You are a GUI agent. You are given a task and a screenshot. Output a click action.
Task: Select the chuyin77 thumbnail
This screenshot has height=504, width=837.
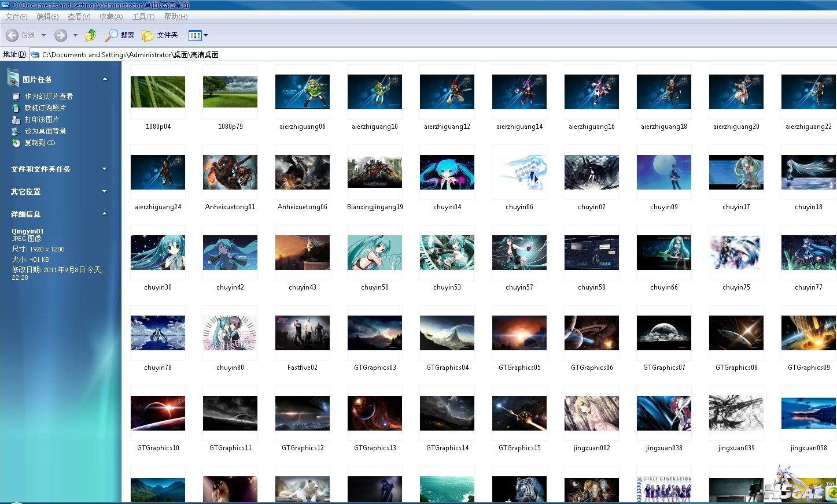coord(809,253)
